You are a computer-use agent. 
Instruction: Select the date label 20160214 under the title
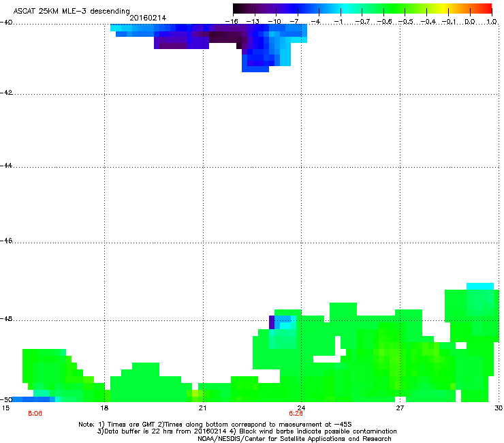(x=148, y=18)
